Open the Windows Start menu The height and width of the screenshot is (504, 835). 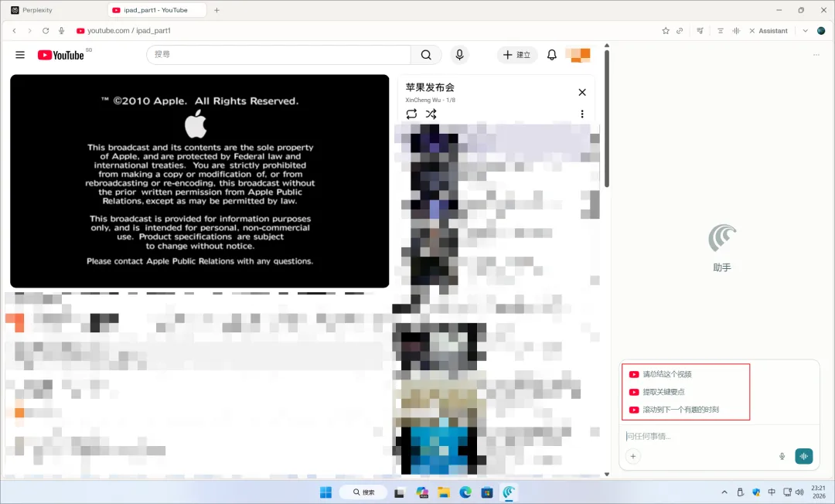click(x=325, y=492)
